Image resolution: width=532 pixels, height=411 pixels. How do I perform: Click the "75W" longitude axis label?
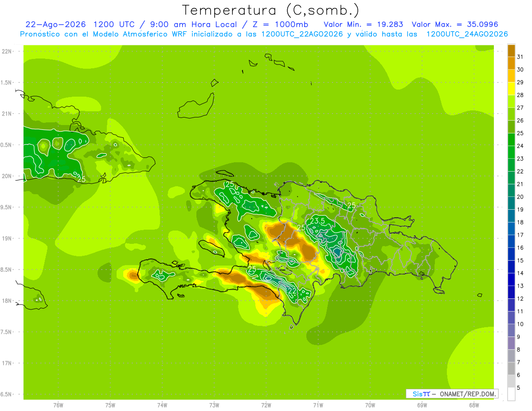click(x=110, y=405)
